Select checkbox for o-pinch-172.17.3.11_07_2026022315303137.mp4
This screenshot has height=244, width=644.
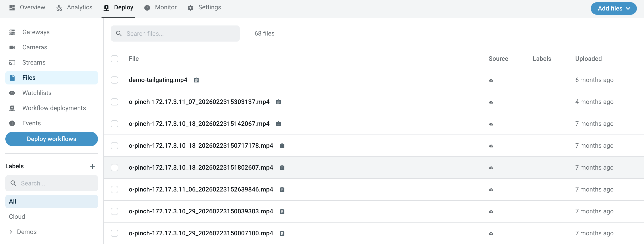coord(114,102)
